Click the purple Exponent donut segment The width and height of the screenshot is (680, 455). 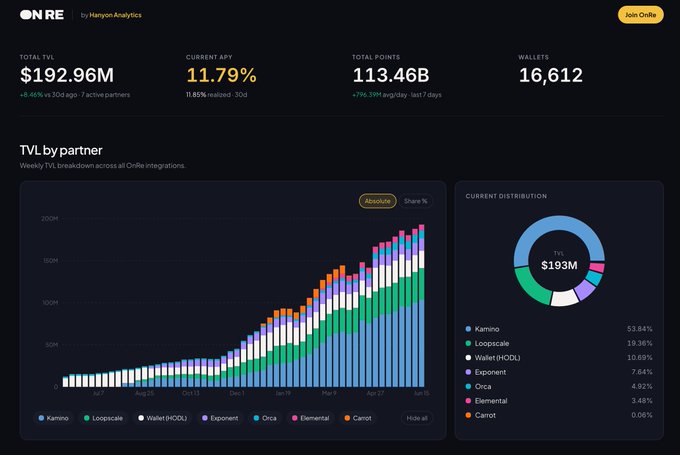tap(585, 289)
